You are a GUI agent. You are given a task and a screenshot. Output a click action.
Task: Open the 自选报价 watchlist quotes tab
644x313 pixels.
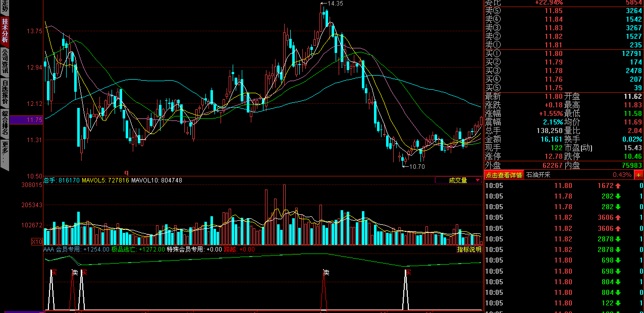[x=5, y=92]
